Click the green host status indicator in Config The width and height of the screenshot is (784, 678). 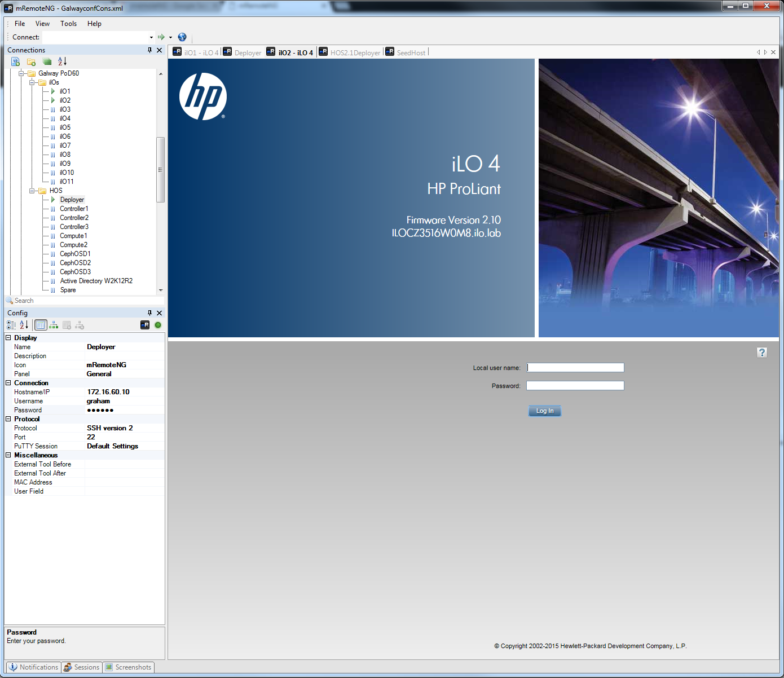(x=158, y=325)
